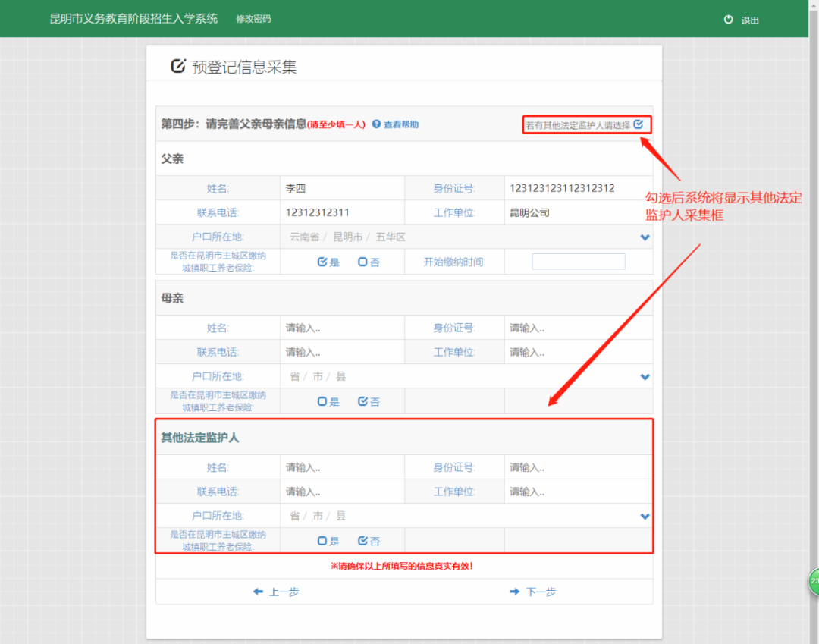Select 否 for father's pension insurance
Image resolution: width=819 pixels, height=644 pixels.
point(362,262)
